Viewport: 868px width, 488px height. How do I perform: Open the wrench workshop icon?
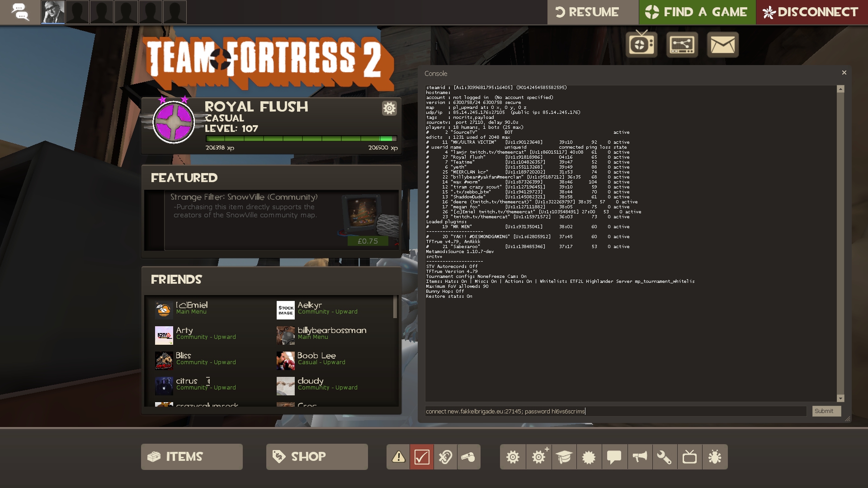coord(664,457)
